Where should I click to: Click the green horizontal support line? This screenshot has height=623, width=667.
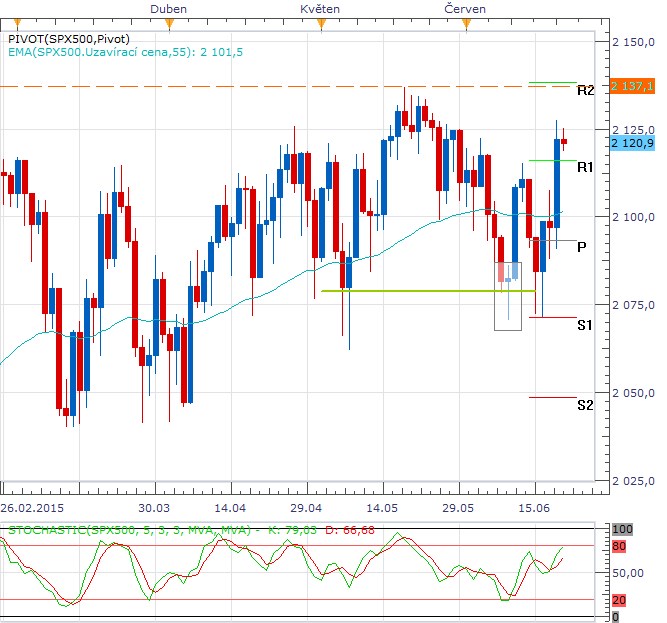[428, 291]
